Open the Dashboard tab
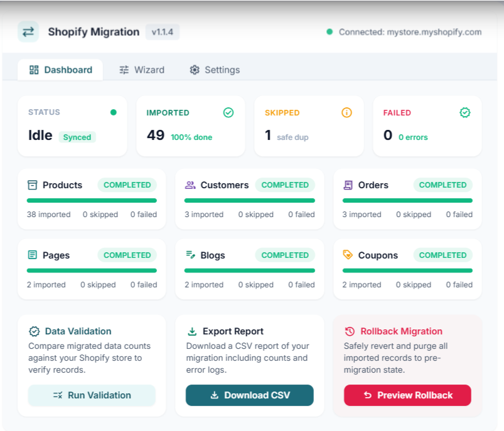The image size is (504, 431). tap(60, 70)
